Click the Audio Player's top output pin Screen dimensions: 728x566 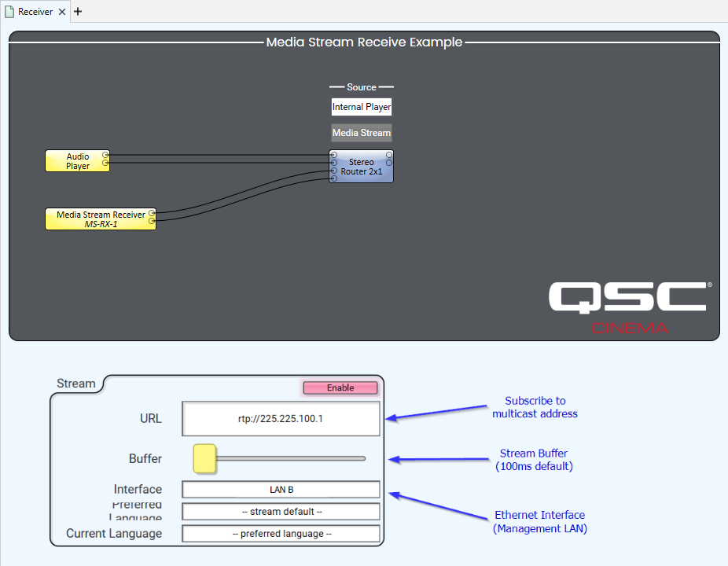pos(105,156)
